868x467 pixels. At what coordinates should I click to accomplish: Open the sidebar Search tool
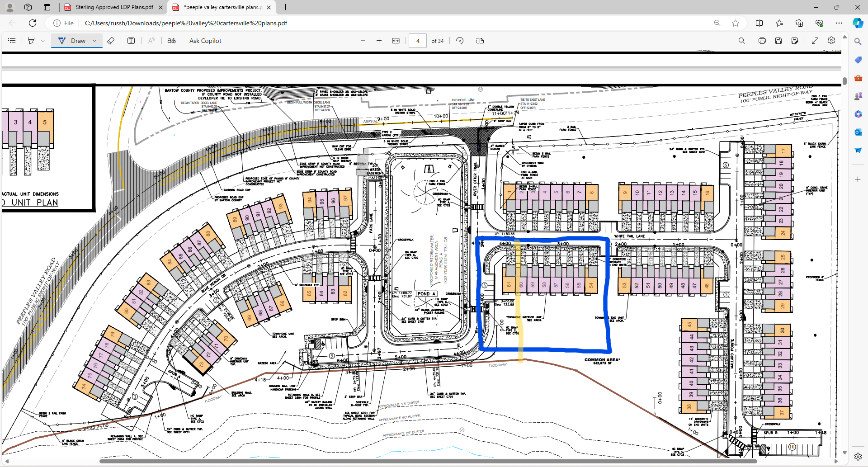pos(858,42)
